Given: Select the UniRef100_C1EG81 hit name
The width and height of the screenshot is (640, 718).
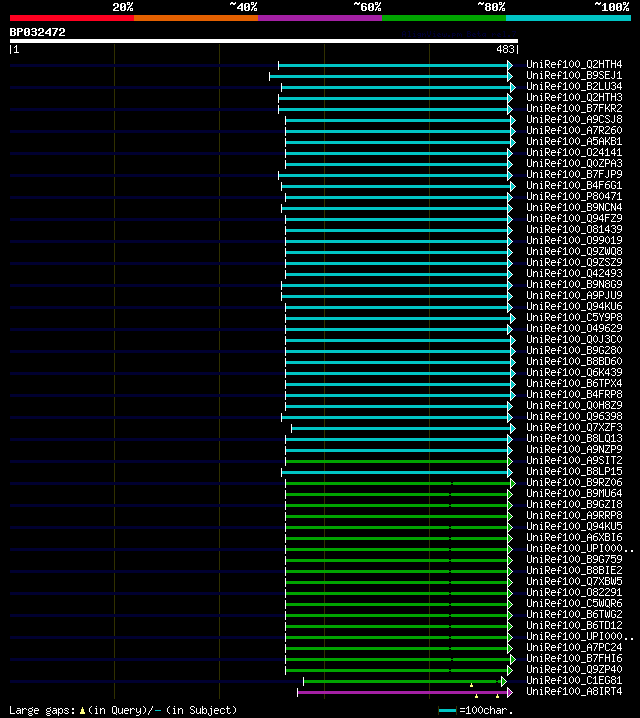Looking at the screenshot, I should pyautogui.click(x=574, y=680).
